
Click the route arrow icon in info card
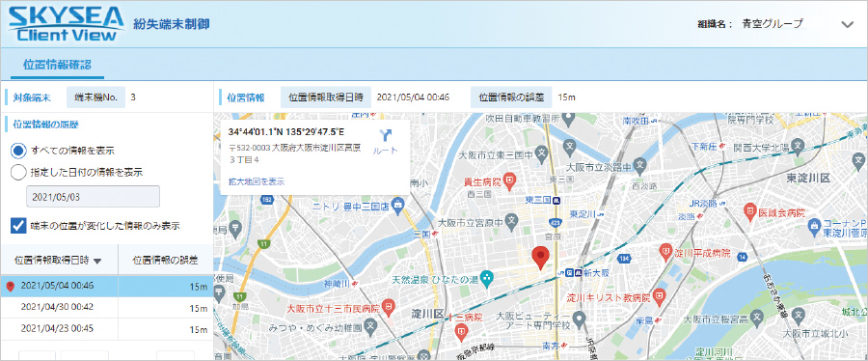pos(386,136)
